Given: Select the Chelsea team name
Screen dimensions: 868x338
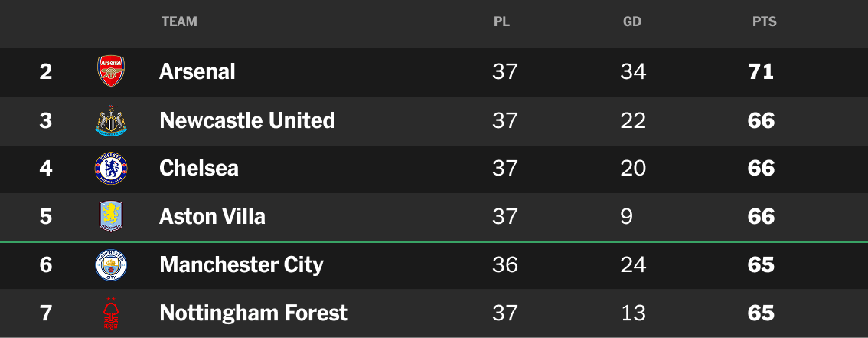Looking at the screenshot, I should pos(199,169).
